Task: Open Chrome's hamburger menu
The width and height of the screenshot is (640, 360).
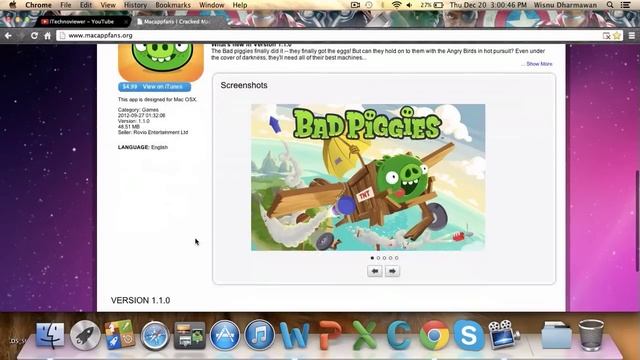Action: click(x=631, y=36)
